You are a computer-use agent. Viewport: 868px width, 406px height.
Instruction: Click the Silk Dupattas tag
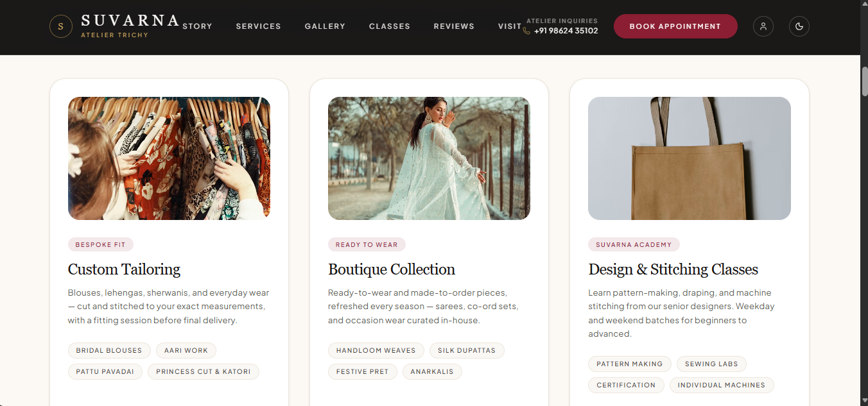[467, 350]
